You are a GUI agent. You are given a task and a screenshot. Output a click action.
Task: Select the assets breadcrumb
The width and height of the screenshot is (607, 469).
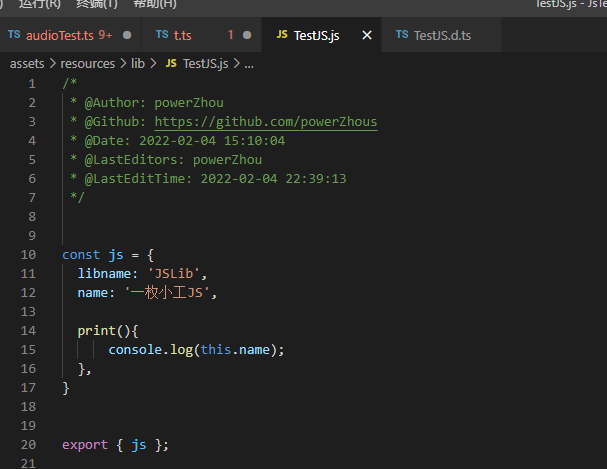coord(27,63)
